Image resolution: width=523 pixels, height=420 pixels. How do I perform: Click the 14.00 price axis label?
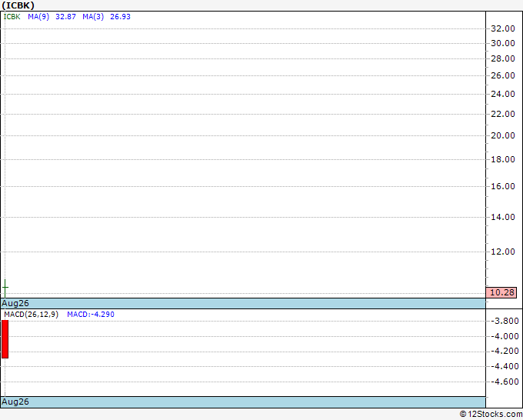tap(503, 217)
